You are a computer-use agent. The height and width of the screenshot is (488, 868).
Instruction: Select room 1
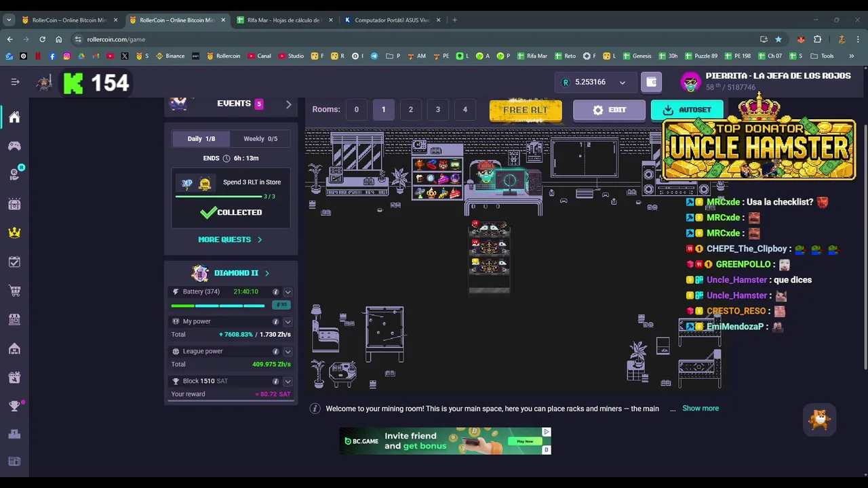383,110
